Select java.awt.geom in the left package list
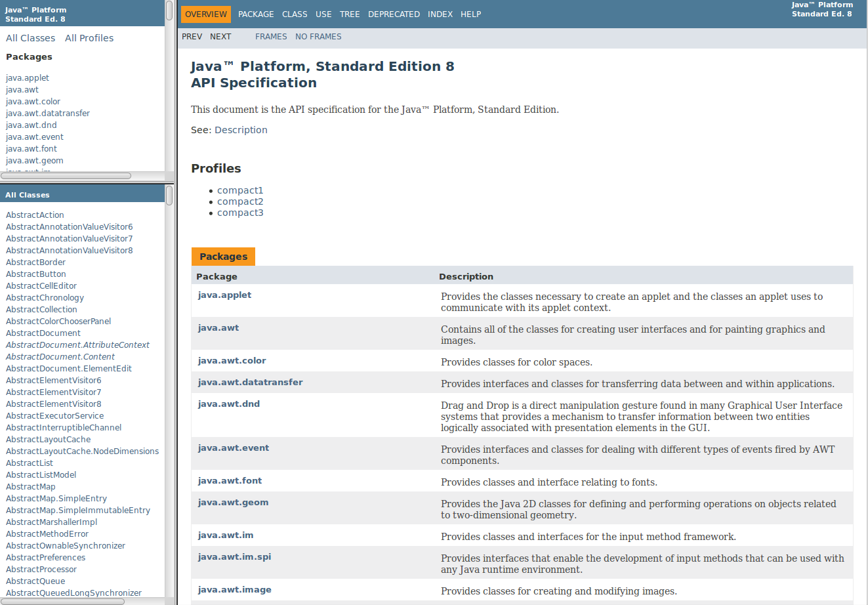Viewport: 868px width, 605px height. point(35,161)
